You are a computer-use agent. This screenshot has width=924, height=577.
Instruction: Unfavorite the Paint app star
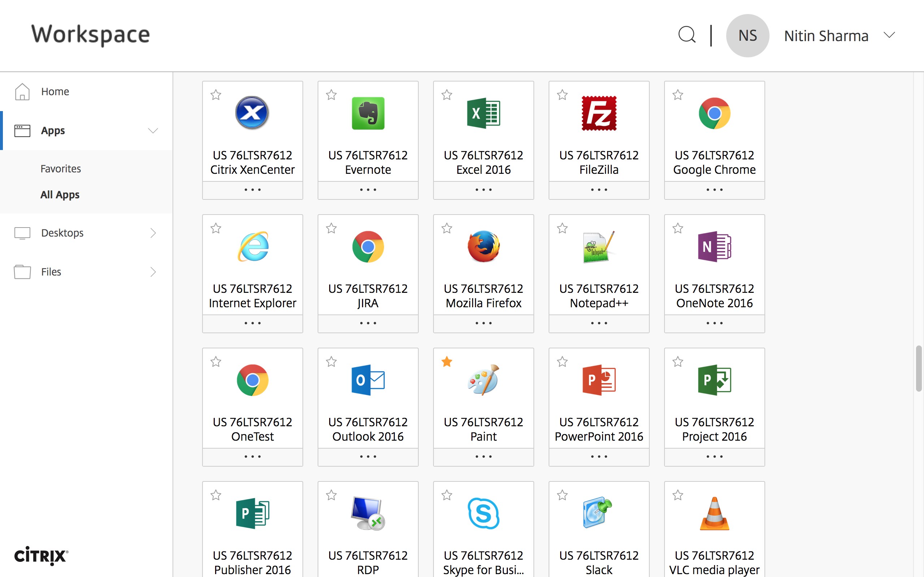[447, 361]
